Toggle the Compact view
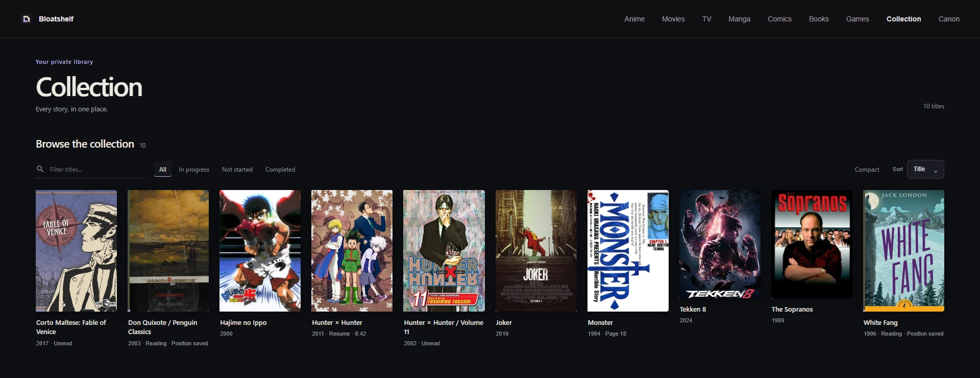 [867, 170]
